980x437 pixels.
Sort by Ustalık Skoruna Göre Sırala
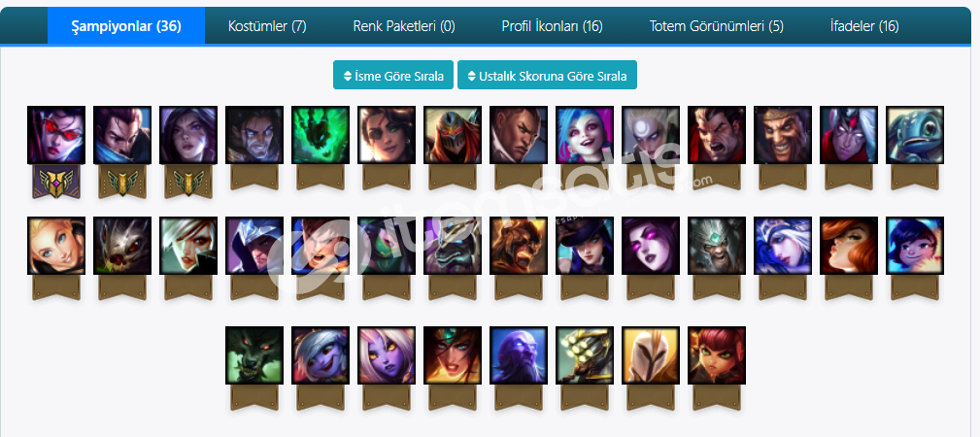[x=547, y=75]
